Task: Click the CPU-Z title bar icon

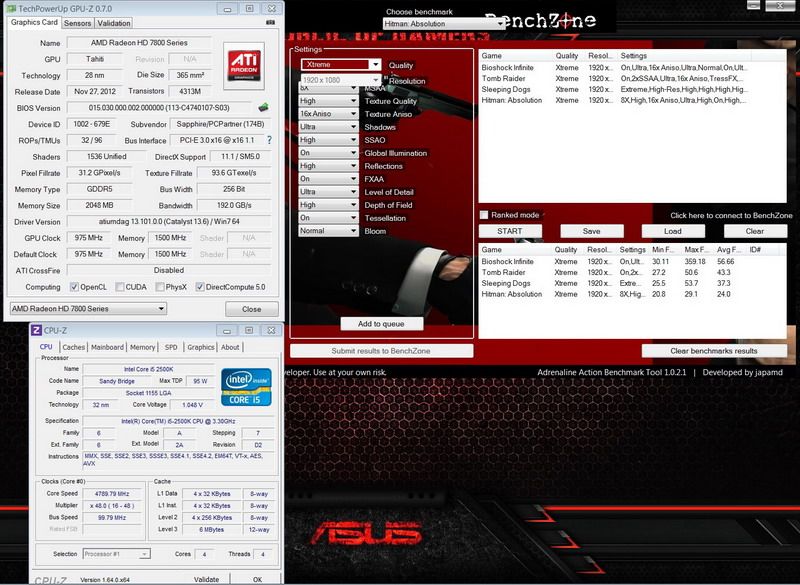Action: point(36,330)
